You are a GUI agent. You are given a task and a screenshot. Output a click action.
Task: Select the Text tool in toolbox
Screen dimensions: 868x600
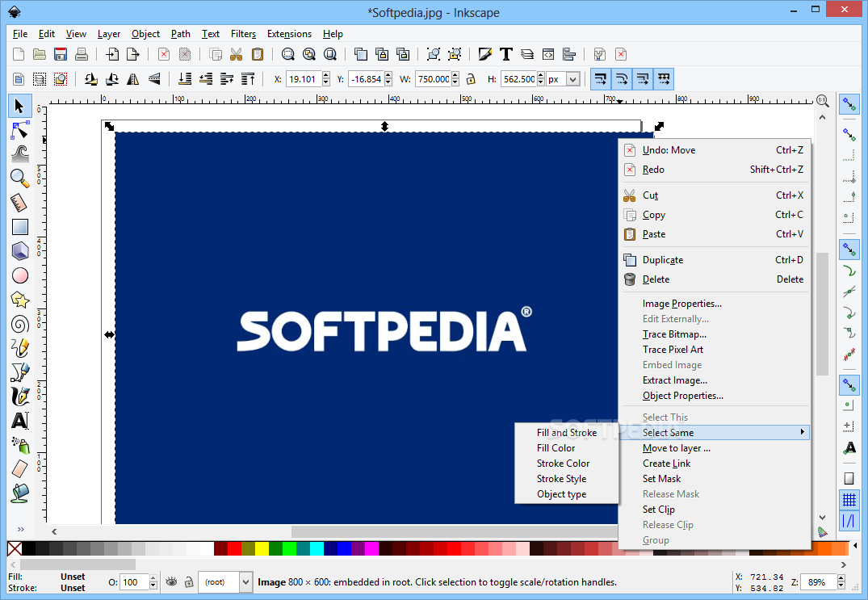[x=19, y=421]
